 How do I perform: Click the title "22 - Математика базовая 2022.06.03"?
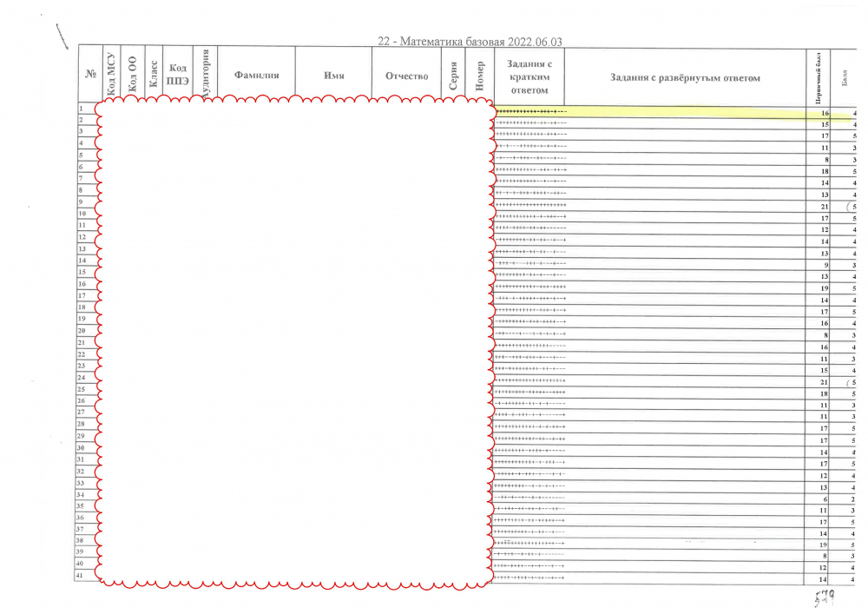pos(470,42)
